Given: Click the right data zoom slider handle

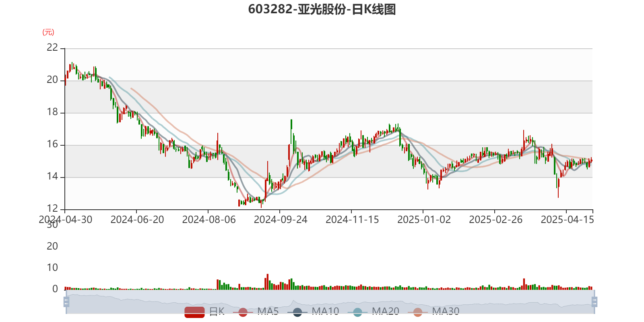Looking at the screenshot, I should [595, 302].
